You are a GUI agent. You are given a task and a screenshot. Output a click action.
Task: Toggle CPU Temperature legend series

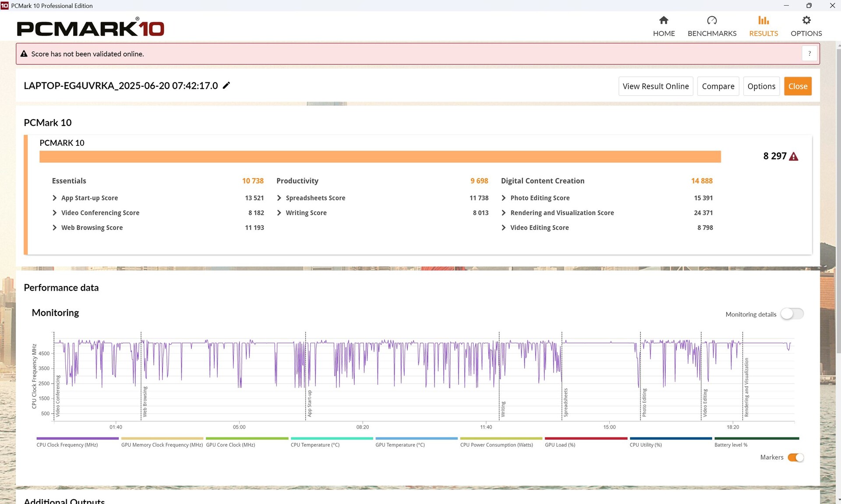tap(315, 445)
